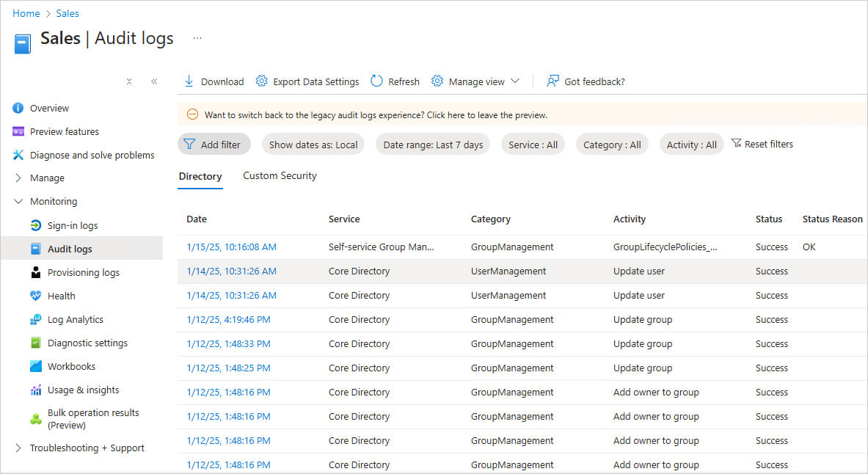Open Provisioning logs in the sidebar
868x474 pixels.
tap(84, 272)
